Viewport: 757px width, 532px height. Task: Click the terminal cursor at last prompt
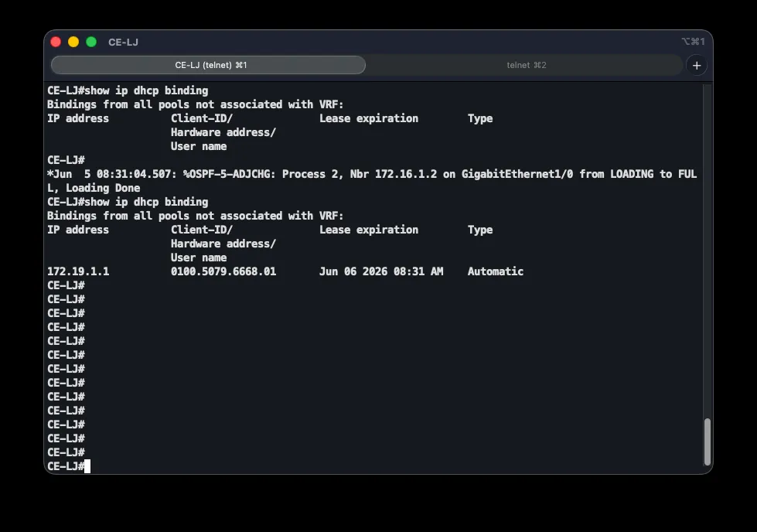pyautogui.click(x=87, y=466)
